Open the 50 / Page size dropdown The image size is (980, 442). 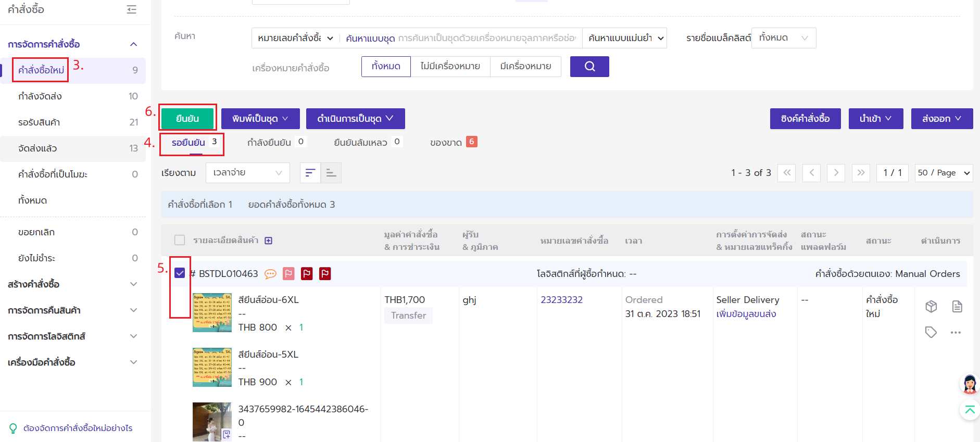(943, 173)
